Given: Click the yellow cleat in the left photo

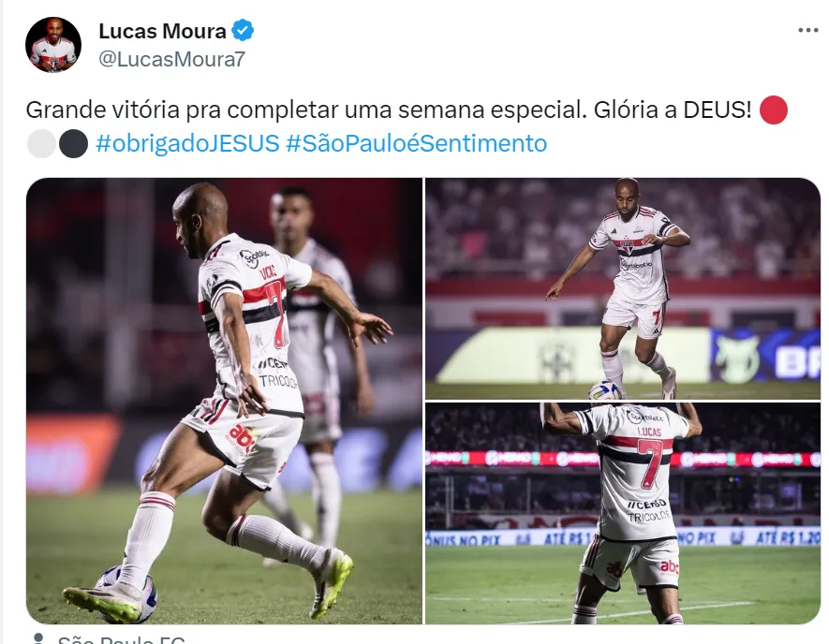Looking at the screenshot, I should point(332,582).
